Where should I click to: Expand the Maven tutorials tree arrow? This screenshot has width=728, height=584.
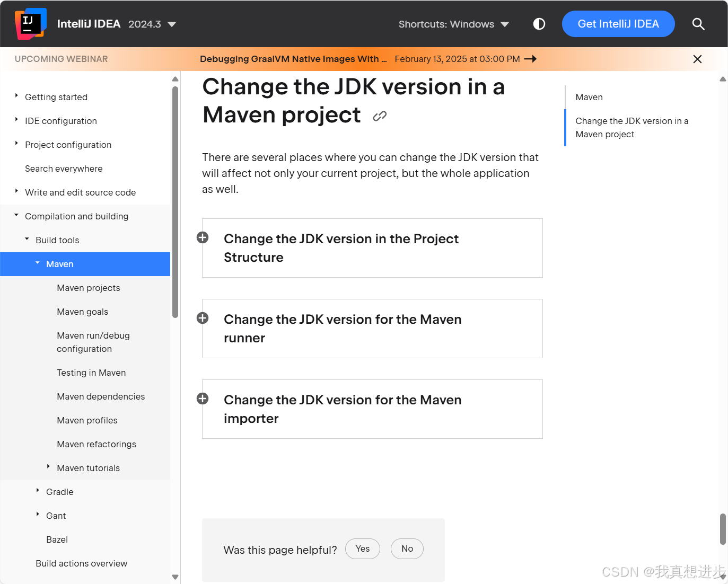[x=48, y=467]
